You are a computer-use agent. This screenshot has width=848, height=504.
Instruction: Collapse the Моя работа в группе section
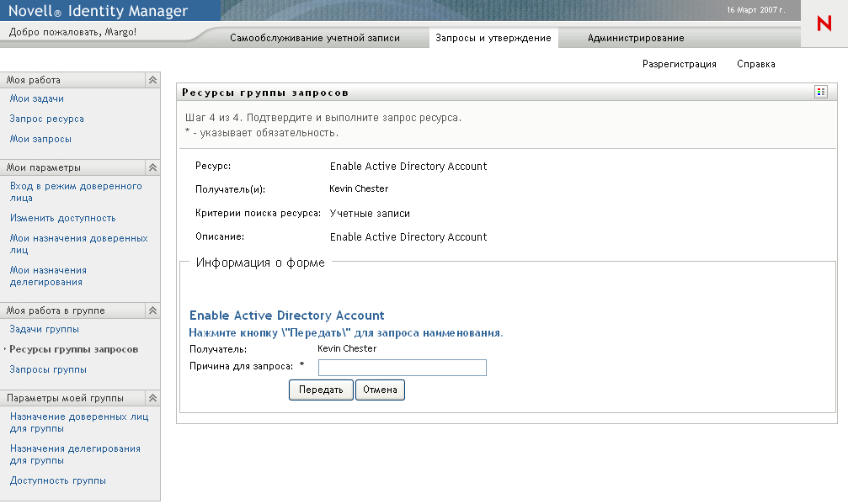(x=152, y=310)
